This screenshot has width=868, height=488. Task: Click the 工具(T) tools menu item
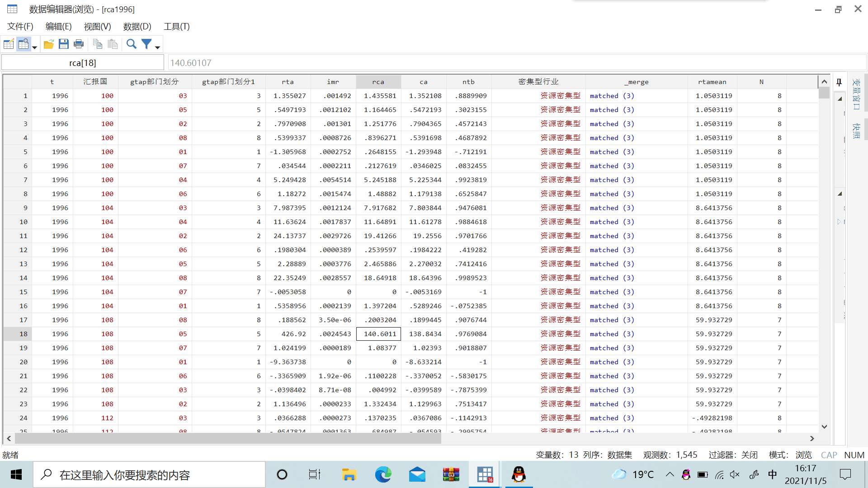click(x=177, y=26)
